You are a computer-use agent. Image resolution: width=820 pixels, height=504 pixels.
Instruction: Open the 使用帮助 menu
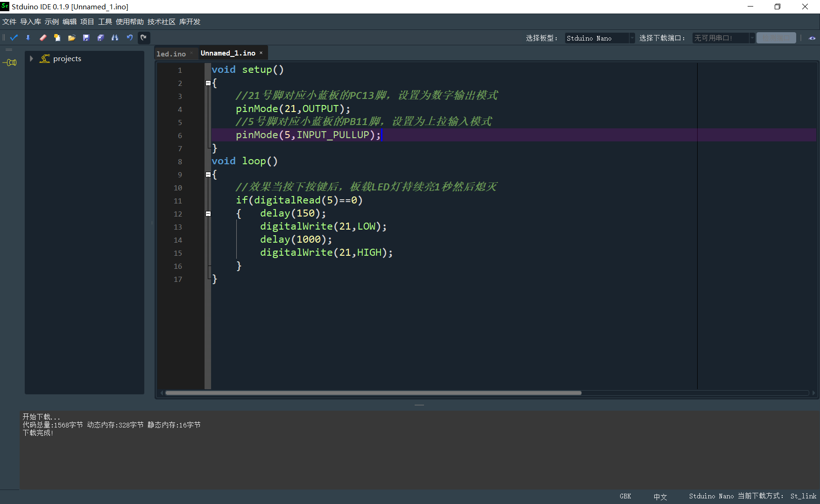(130, 22)
